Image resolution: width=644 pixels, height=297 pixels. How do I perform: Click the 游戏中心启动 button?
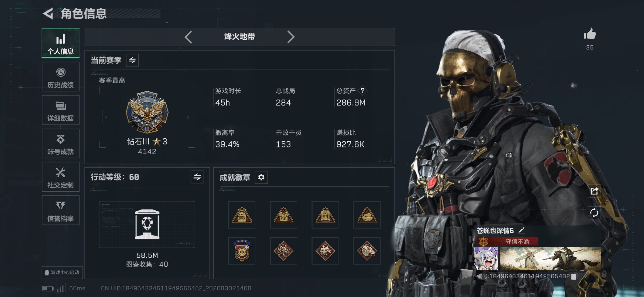click(62, 272)
